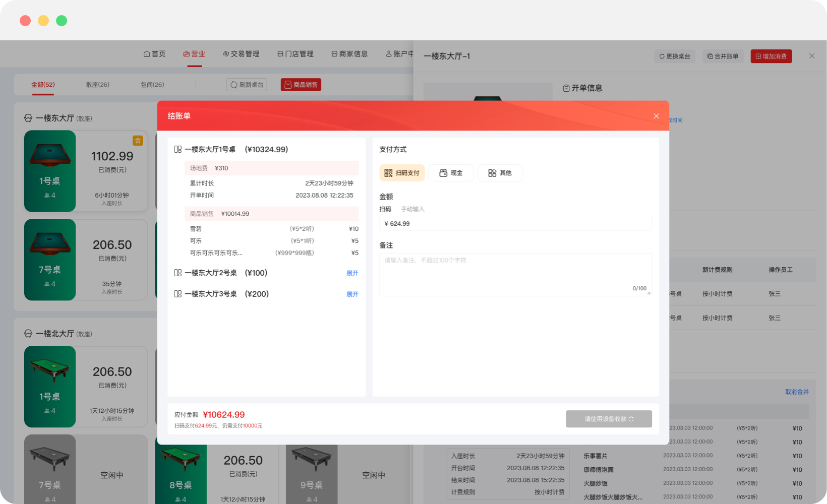Click the 请使用设备收款 payment button
The height and width of the screenshot is (504, 827).
coord(609,419)
